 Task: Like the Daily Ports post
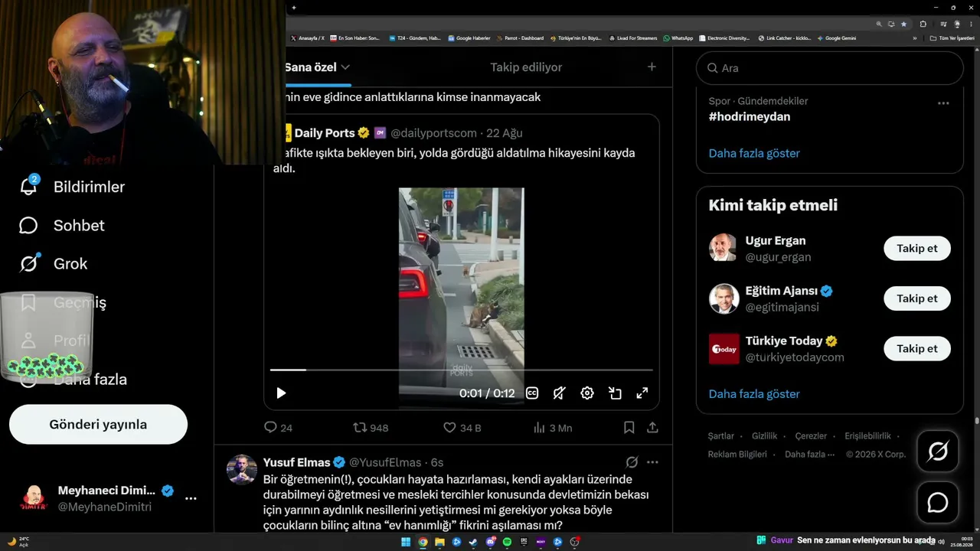click(x=462, y=428)
